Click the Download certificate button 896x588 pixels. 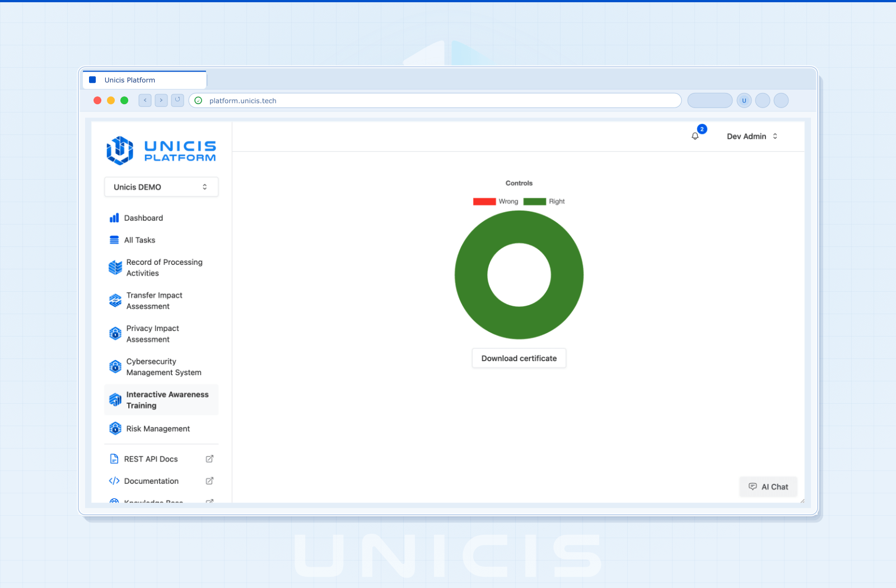(x=519, y=358)
